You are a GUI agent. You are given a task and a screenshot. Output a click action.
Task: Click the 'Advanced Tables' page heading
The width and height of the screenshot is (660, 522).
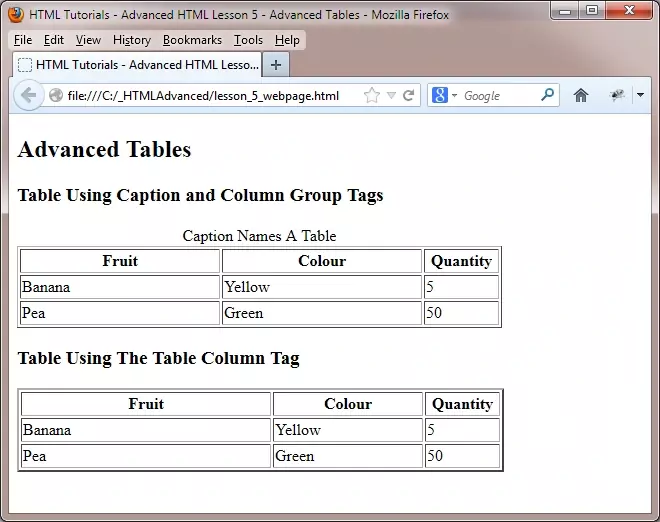point(104,150)
